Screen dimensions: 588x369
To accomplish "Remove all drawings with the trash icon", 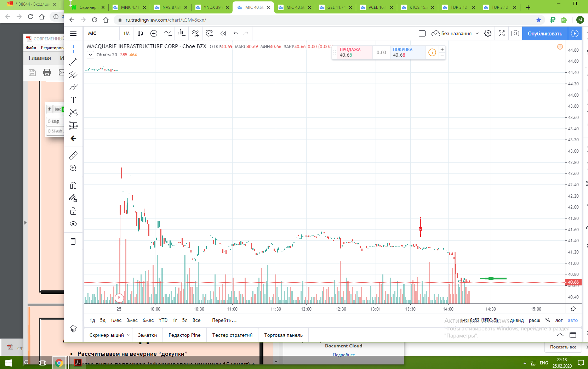I will pyautogui.click(x=73, y=241).
